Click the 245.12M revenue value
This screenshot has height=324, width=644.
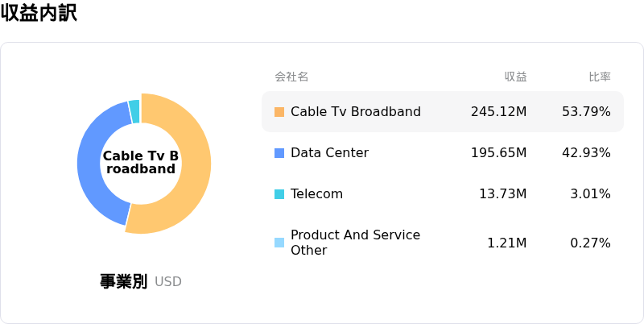point(498,111)
